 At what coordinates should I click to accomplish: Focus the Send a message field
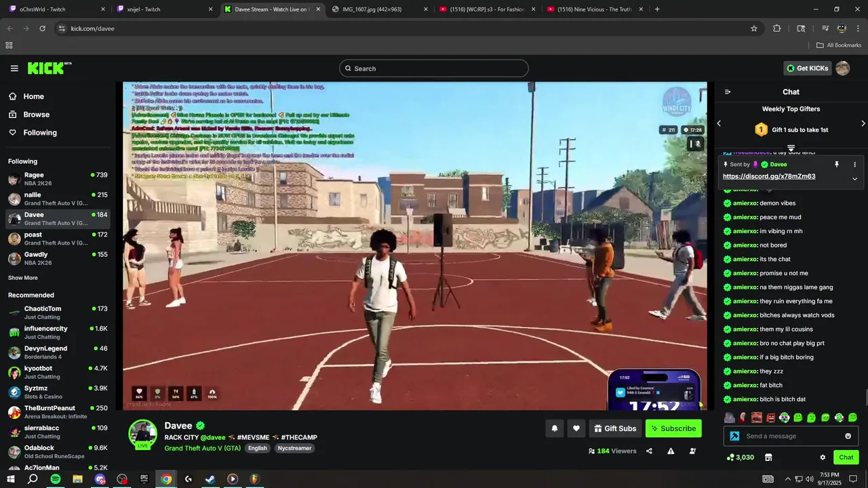pos(791,436)
